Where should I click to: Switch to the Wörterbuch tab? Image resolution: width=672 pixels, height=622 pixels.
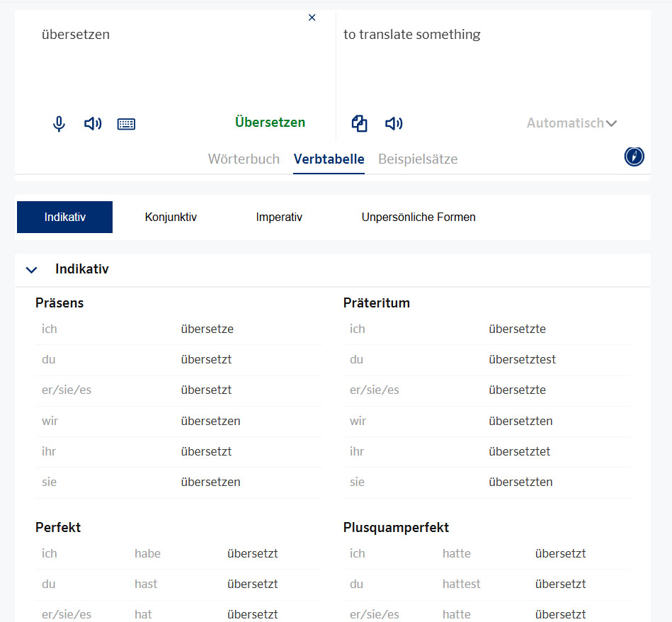pyautogui.click(x=244, y=159)
